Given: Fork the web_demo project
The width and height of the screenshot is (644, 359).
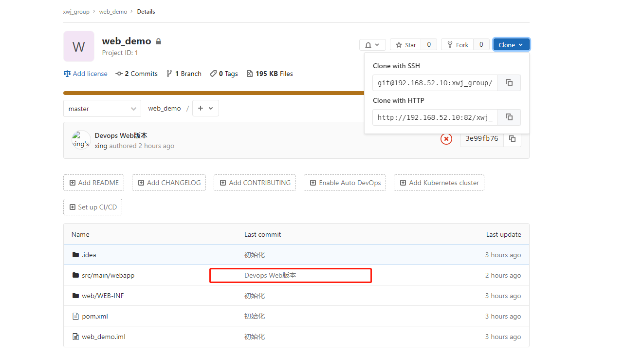Looking at the screenshot, I should tap(457, 45).
